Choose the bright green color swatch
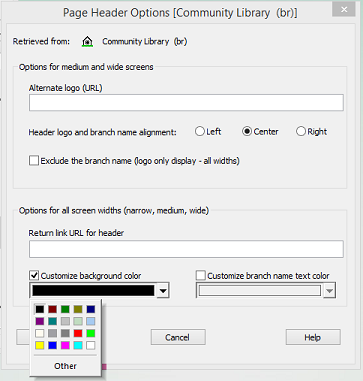Screen dimensions: 363x381 [90, 333]
